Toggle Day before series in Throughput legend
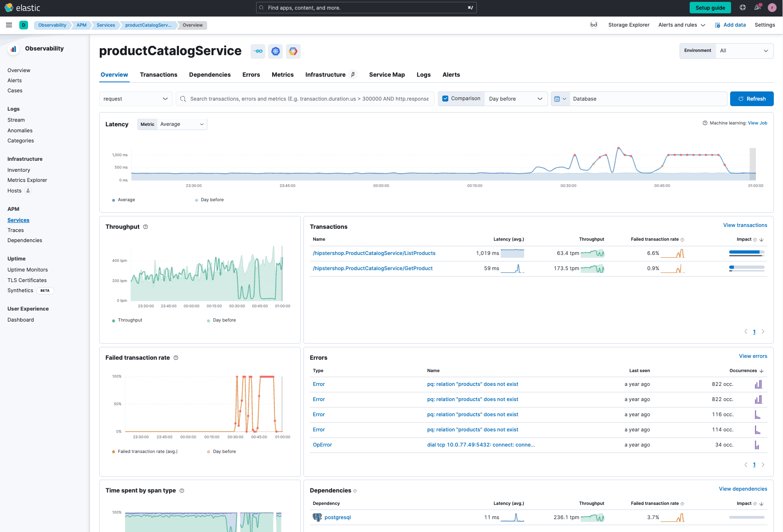Image resolution: width=783 pixels, height=532 pixels. coord(224,320)
